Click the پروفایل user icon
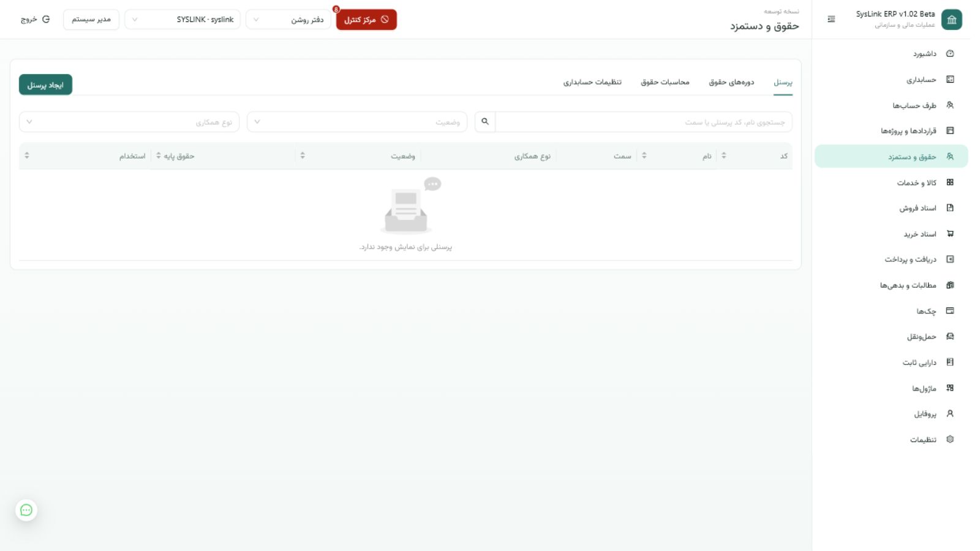This screenshot has height=551, width=980. click(x=950, y=414)
